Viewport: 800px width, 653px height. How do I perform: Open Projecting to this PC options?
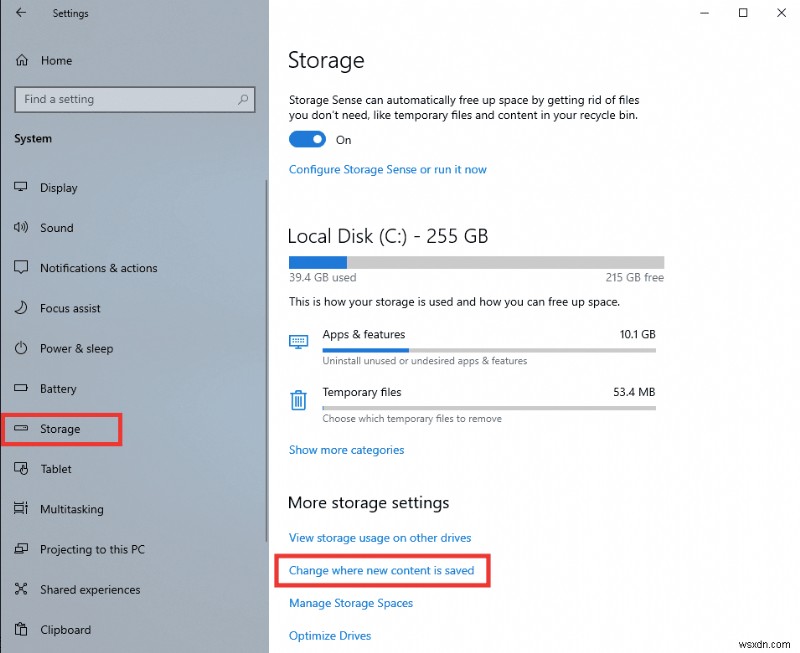[92, 549]
